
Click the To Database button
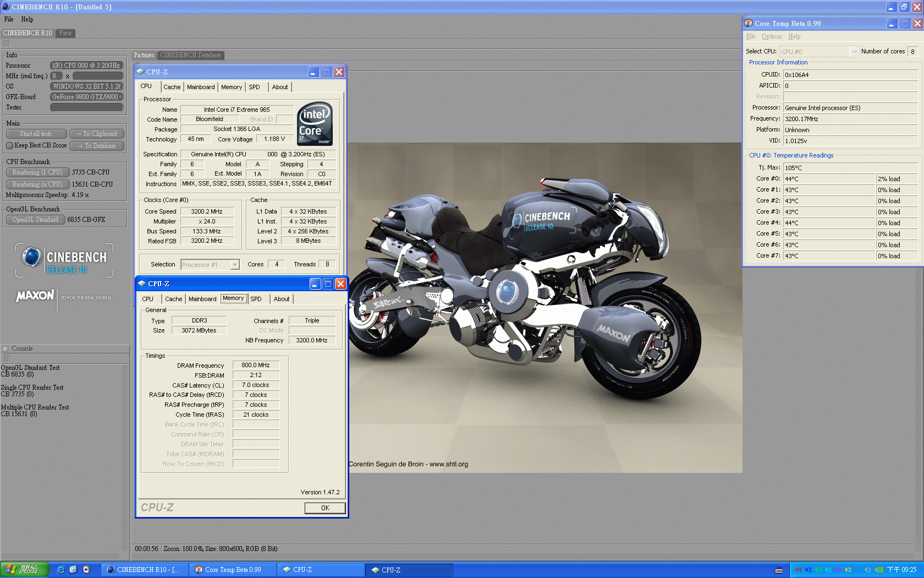pyautogui.click(x=97, y=146)
